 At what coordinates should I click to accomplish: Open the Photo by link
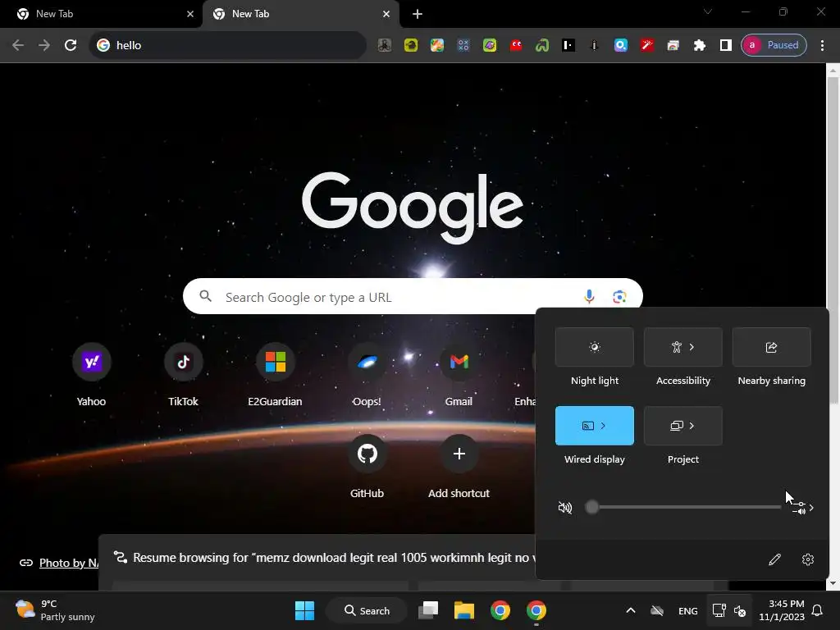click(x=69, y=563)
